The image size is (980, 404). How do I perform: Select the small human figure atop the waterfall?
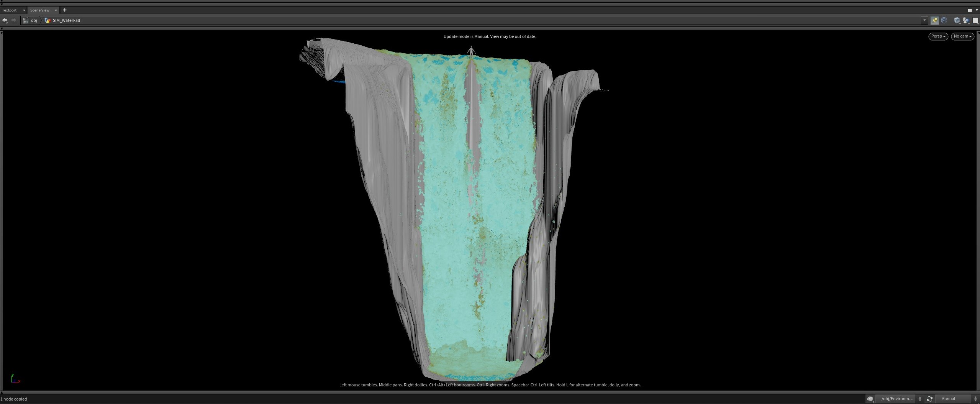(471, 52)
